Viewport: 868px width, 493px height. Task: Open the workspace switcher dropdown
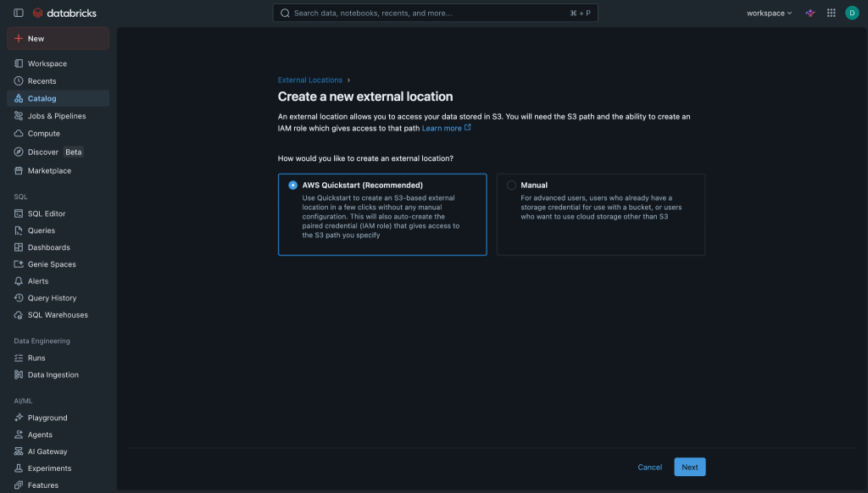pyautogui.click(x=769, y=13)
